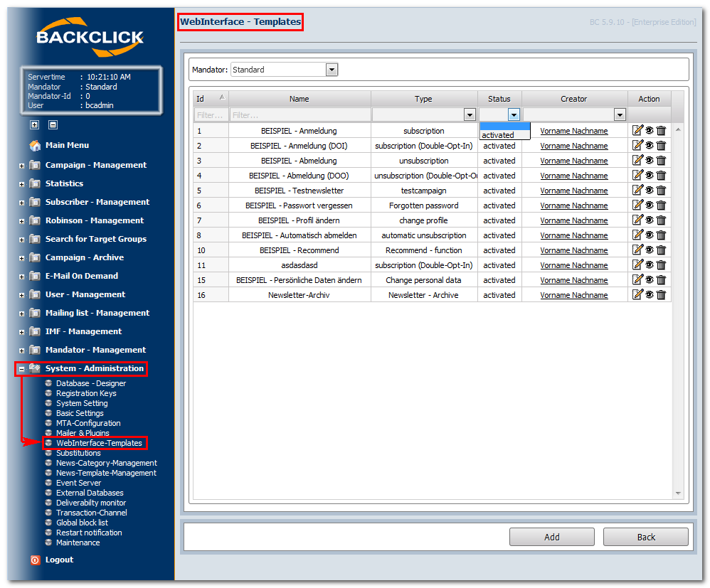
Task: Collapse all sidebar nodes with minus icon
Action: (53, 124)
